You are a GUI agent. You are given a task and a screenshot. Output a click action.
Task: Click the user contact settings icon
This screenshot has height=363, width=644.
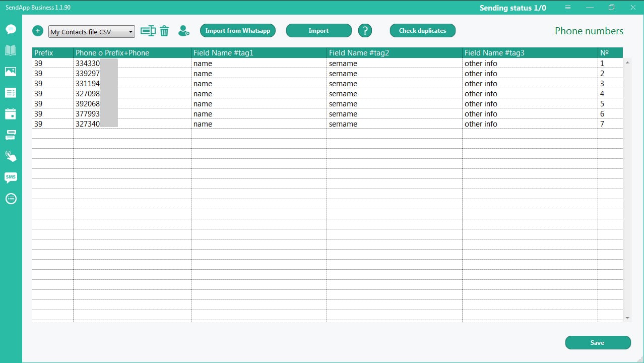183,31
